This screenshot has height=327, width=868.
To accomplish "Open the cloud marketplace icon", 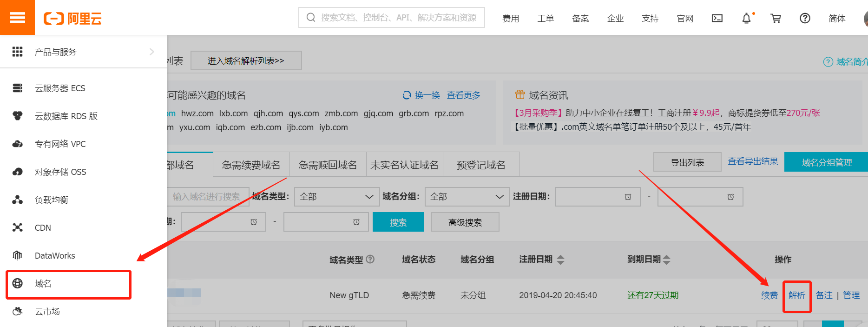I will coord(18,311).
